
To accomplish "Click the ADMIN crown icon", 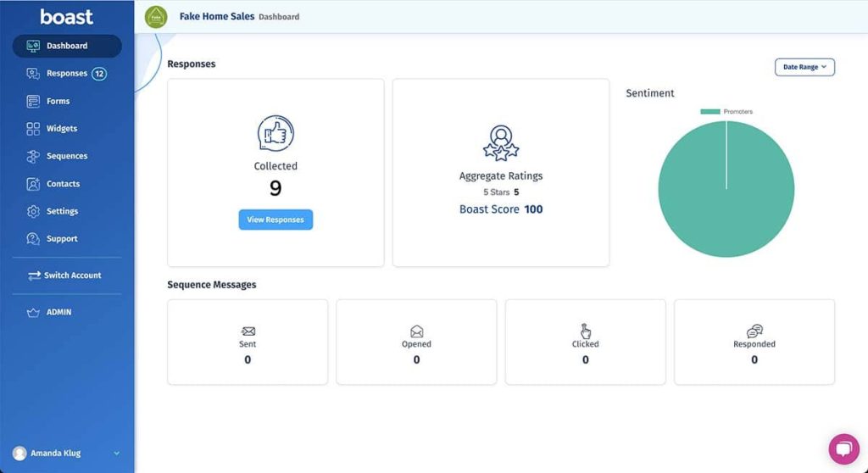I will [x=33, y=313].
